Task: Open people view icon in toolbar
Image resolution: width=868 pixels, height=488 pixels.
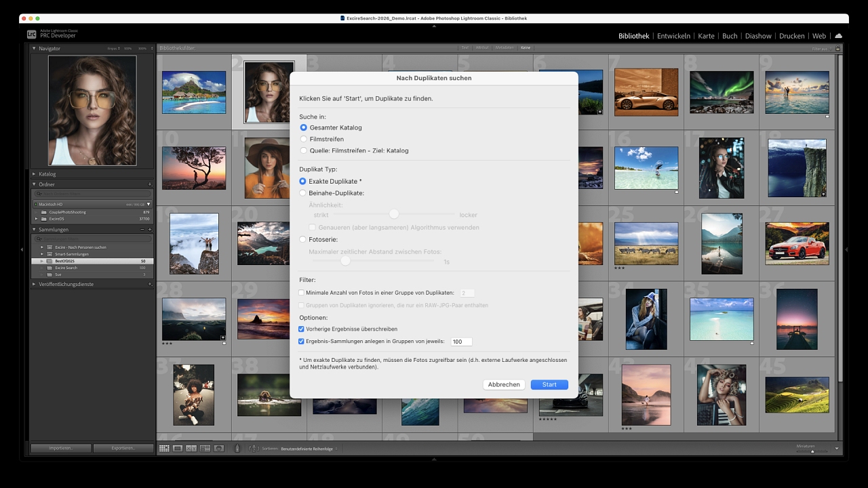Action: coord(219,449)
